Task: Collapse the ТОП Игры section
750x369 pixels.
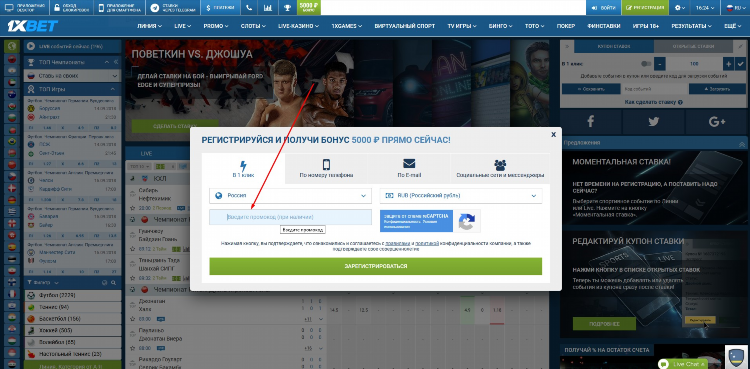Action: point(113,89)
